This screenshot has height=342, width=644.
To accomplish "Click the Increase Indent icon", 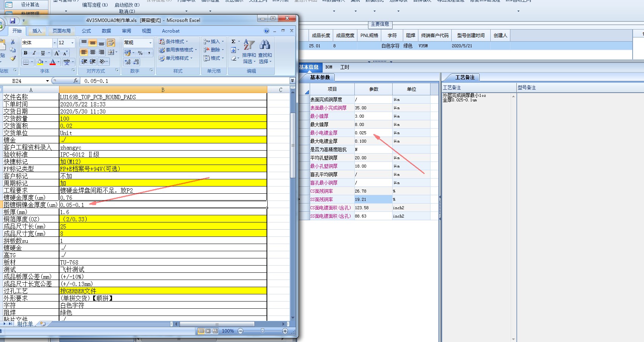I will 93,61.
